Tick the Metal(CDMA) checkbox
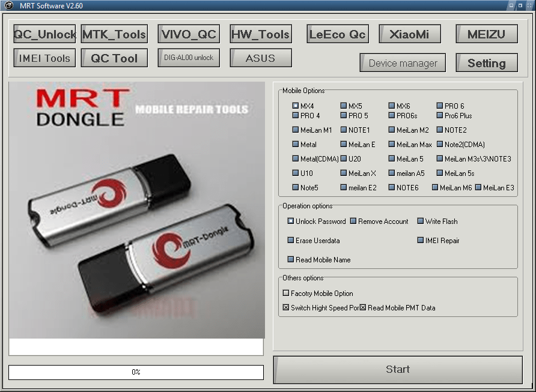 [296, 158]
